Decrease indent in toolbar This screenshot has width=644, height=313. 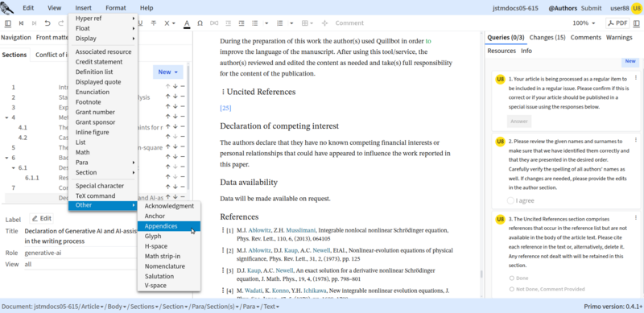(x=228, y=23)
